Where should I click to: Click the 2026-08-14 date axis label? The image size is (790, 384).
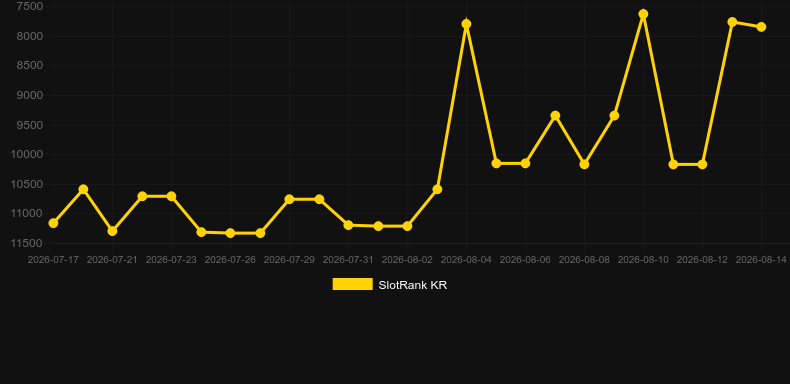[x=761, y=260]
